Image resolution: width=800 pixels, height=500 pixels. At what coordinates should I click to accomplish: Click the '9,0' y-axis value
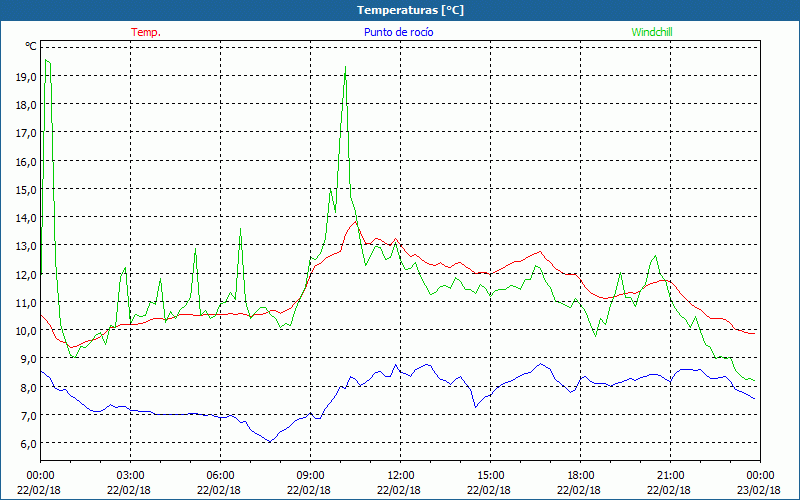(28, 358)
